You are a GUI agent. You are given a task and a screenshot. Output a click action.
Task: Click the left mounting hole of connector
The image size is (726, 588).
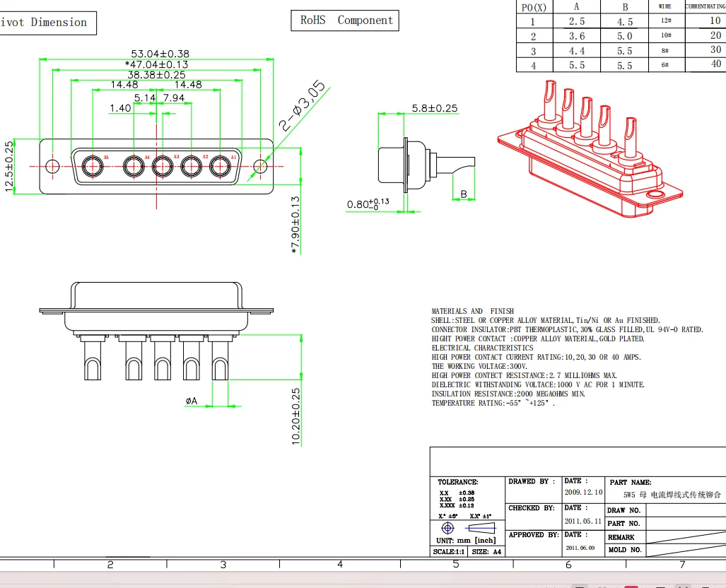pyautogui.click(x=52, y=167)
